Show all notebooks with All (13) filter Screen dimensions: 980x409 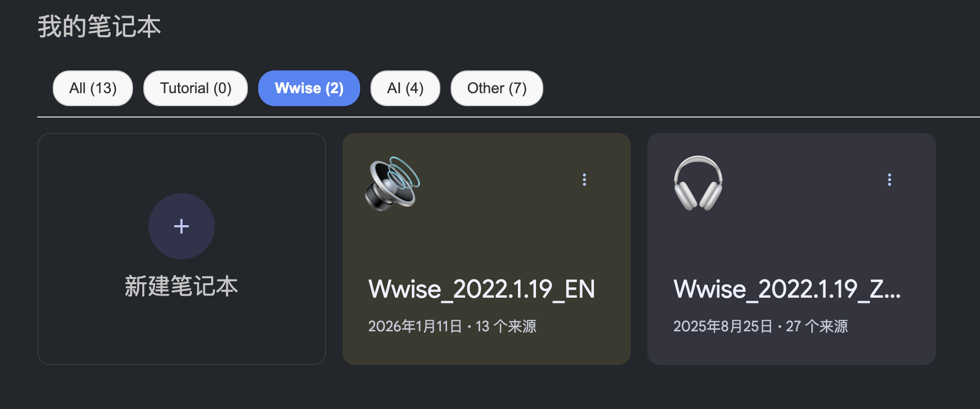93,89
